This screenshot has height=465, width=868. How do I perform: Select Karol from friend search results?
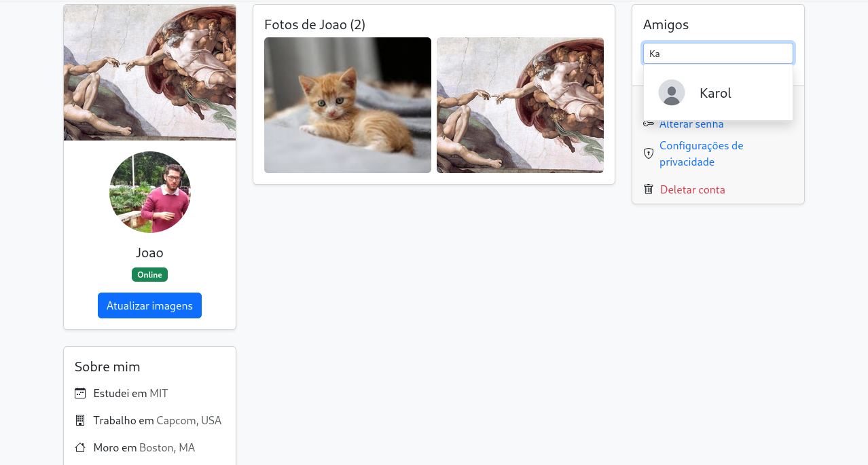click(718, 93)
